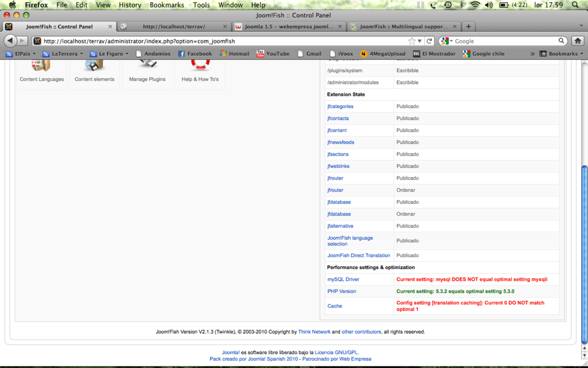Expand Le Figaro bookmark folder

tap(109, 53)
